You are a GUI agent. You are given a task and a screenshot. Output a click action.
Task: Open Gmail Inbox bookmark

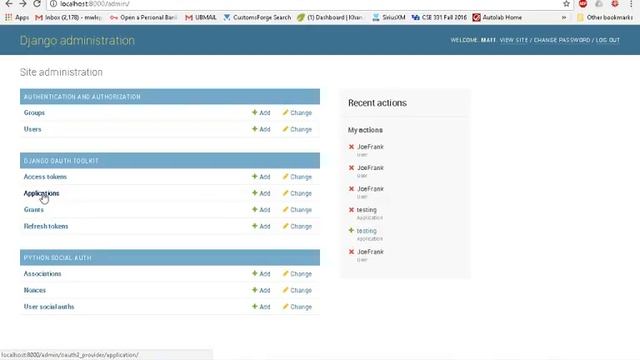pos(69,18)
